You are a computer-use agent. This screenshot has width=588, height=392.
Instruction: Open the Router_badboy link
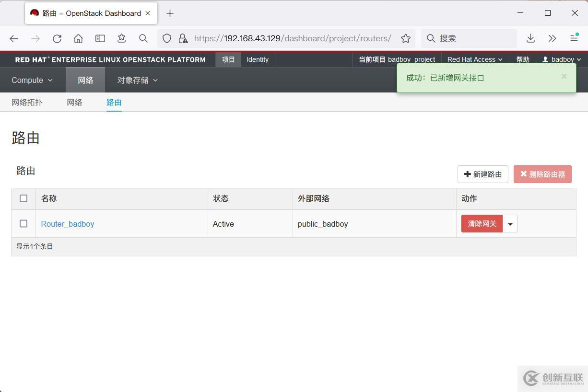click(68, 224)
